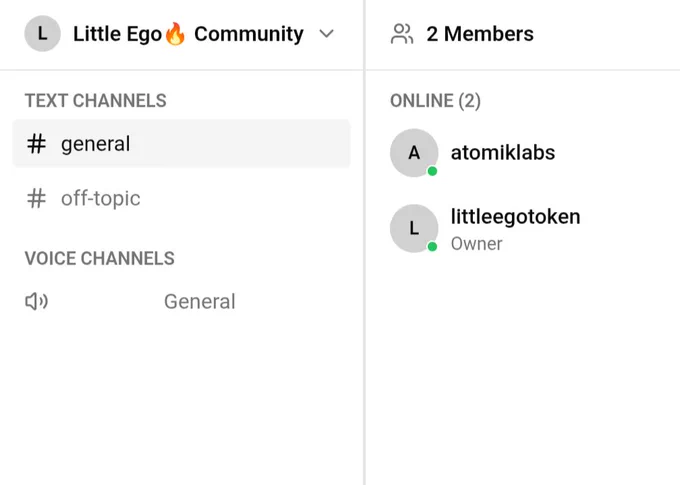
Task: Click littleegotoken avatar icon
Action: coord(414,228)
